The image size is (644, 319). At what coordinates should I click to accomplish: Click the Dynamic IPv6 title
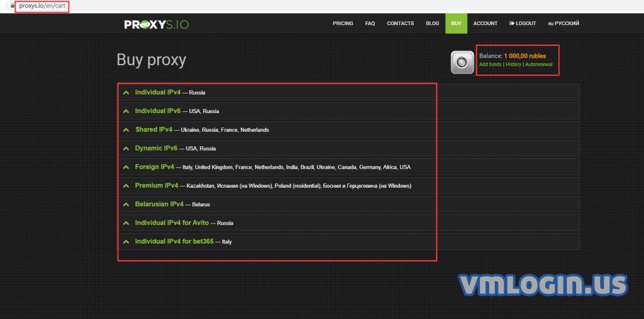(x=156, y=148)
